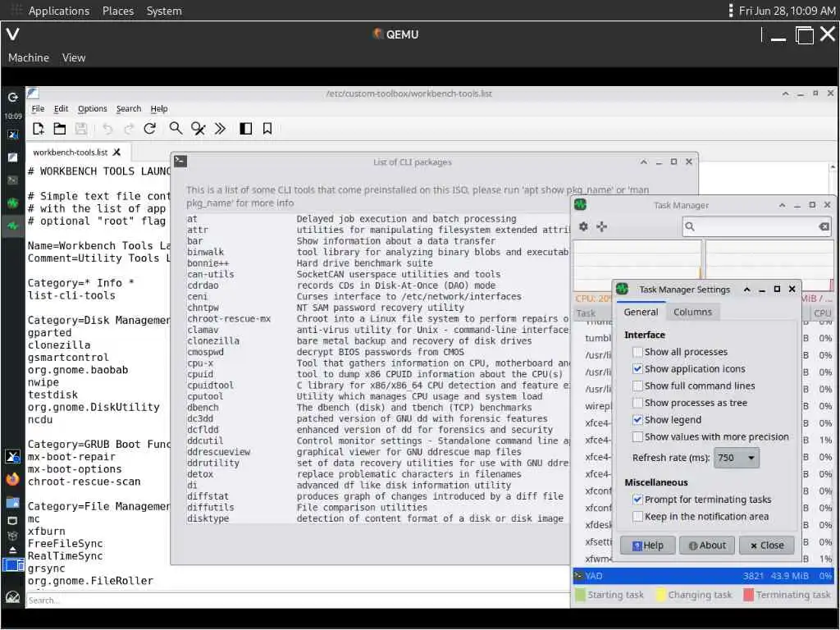The width and height of the screenshot is (840, 630).
Task: Click the eject icon in the side panel
Action: coord(12,550)
